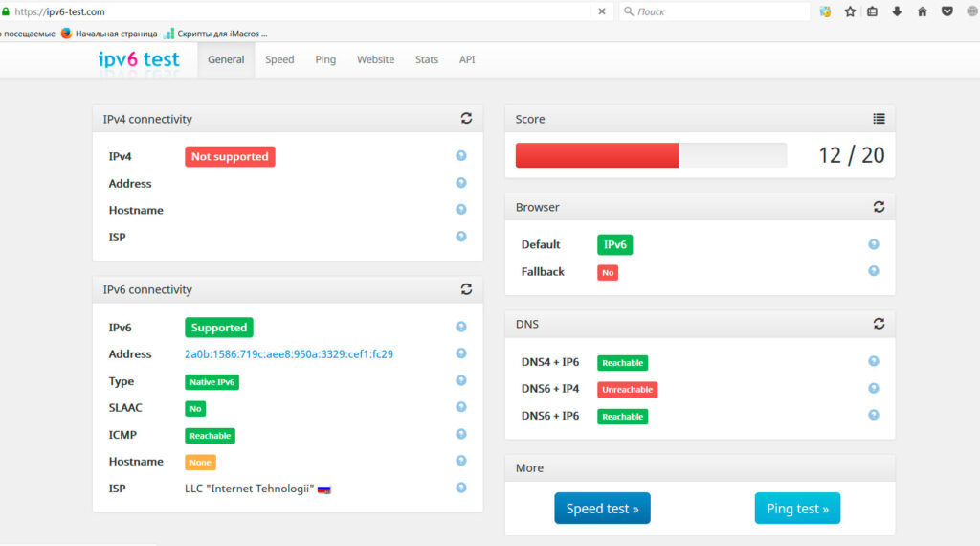
Task: Bookmark this page with star icon
Action: tap(850, 11)
